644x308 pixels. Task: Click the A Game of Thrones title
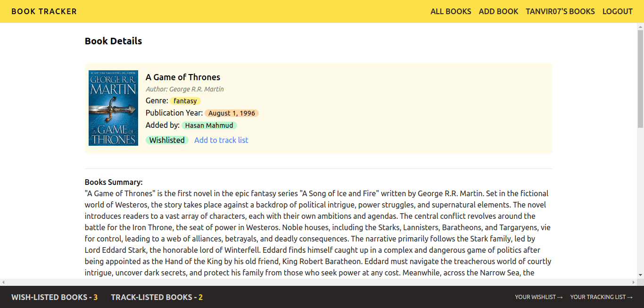[x=183, y=77]
